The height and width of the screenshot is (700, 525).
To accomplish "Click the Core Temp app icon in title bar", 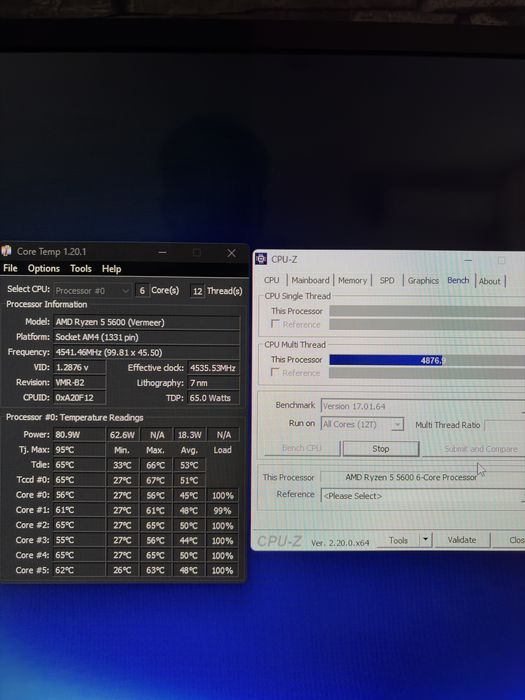I will tap(6, 251).
